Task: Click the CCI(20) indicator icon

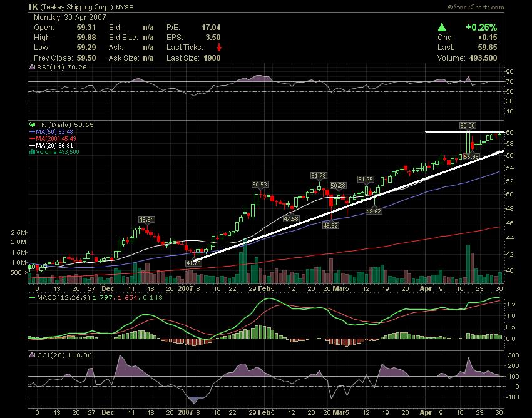Action: [32, 355]
